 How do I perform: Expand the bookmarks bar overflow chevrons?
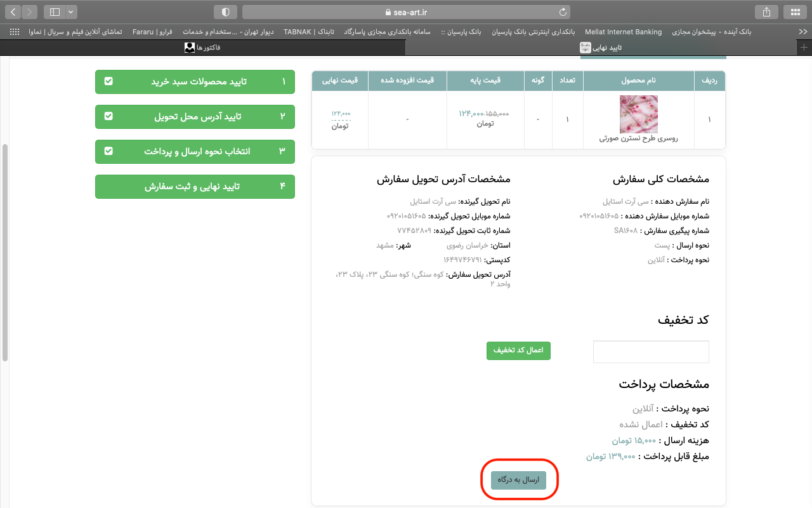click(x=802, y=32)
